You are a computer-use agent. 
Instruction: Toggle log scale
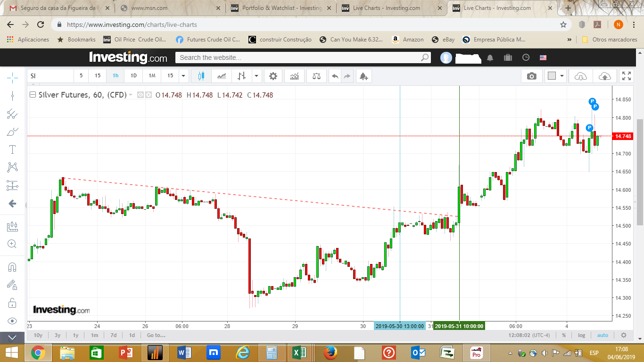[x=582, y=335]
